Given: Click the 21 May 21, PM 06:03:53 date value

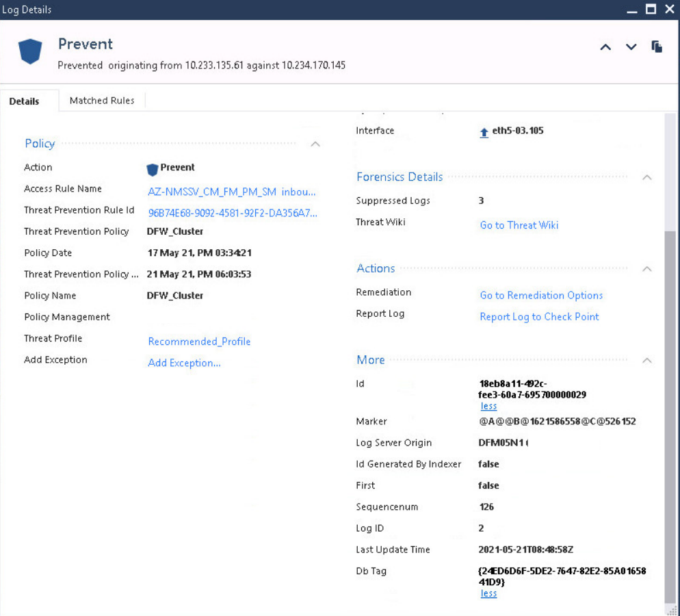Looking at the screenshot, I should point(199,274).
